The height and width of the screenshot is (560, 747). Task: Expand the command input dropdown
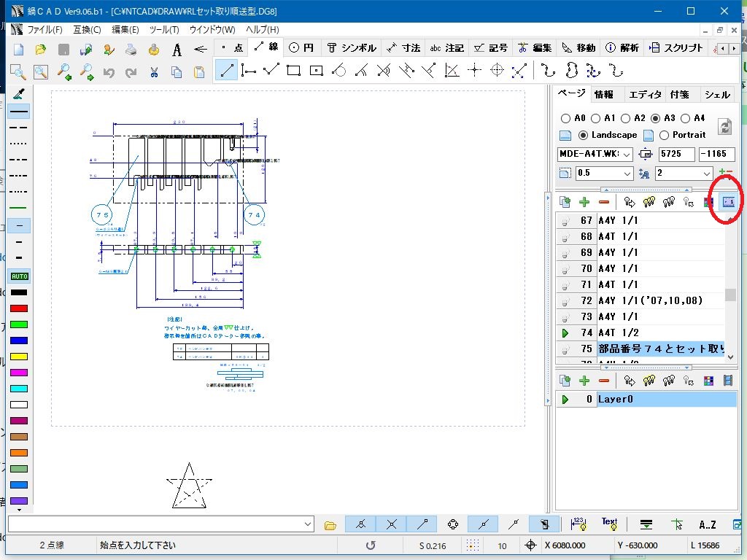308,524
